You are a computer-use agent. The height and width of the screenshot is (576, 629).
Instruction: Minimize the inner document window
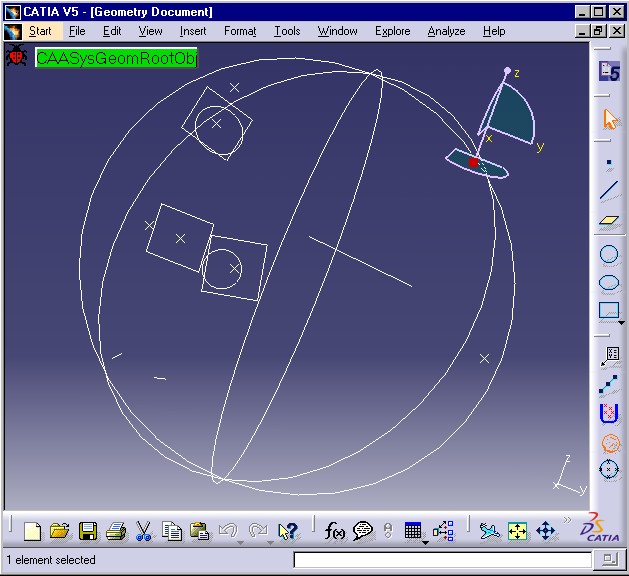pos(582,31)
